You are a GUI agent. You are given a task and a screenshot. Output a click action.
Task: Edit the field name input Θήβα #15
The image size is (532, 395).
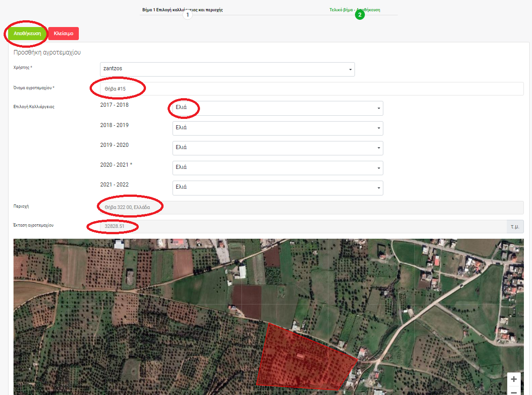[x=311, y=89]
